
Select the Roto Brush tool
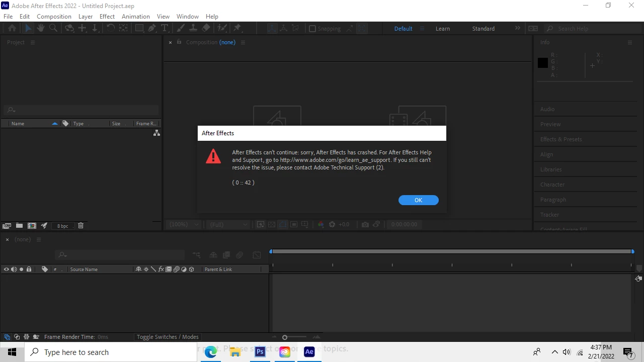222,29
